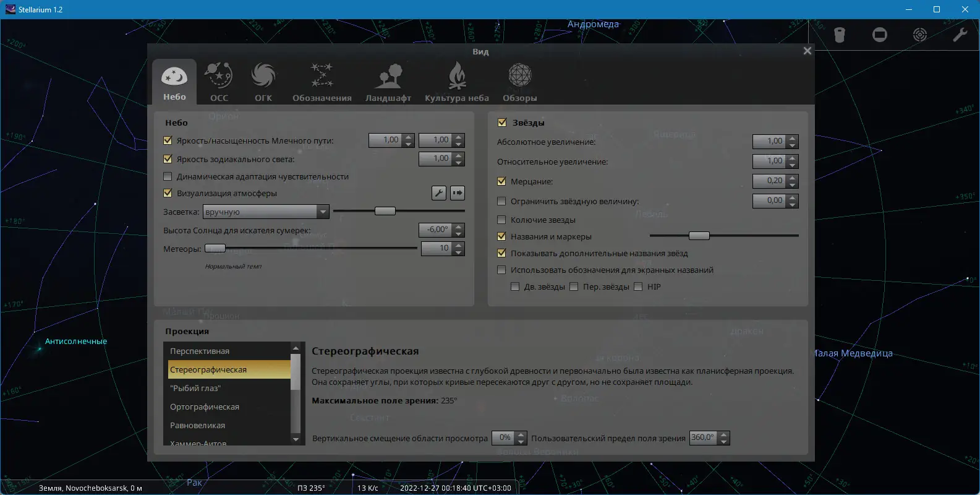
Task: Check the Пер. звёзды checkbox
Action: [x=574, y=286]
